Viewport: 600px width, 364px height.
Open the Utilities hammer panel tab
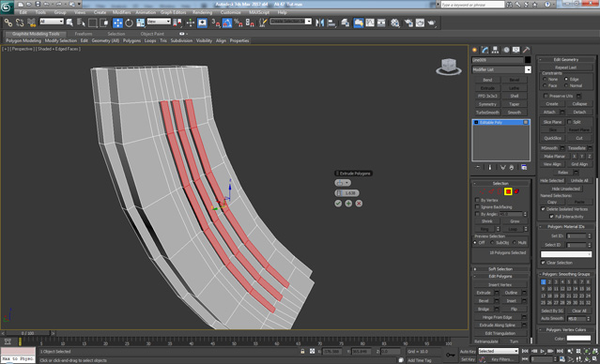(x=527, y=50)
